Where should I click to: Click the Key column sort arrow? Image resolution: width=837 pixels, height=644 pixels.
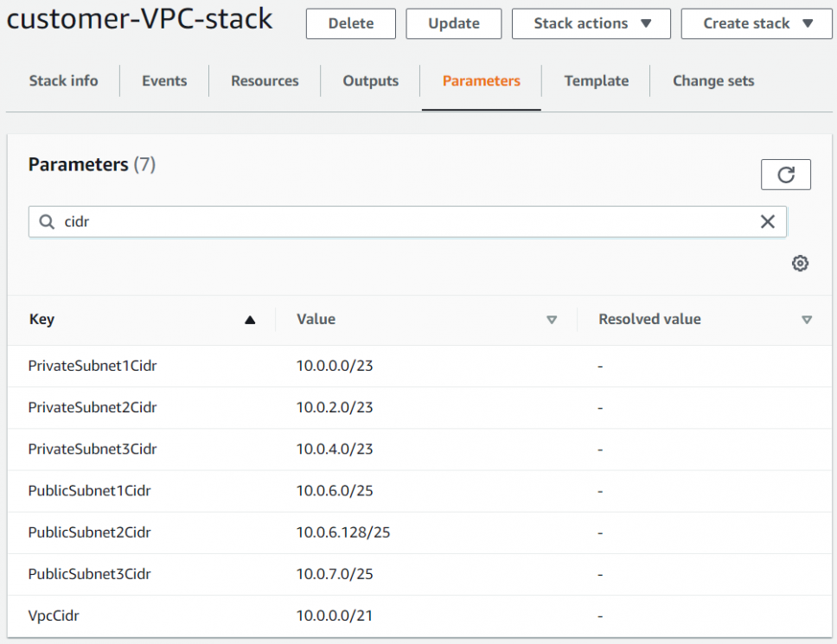coord(250,319)
